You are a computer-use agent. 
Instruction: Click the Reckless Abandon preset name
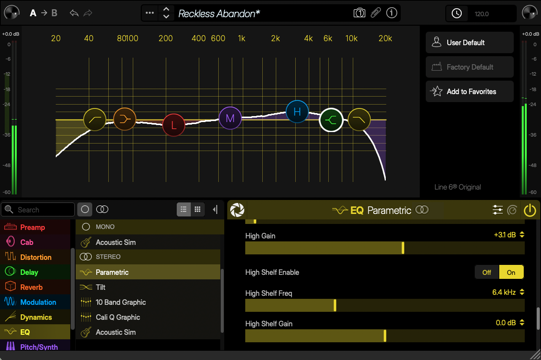pyautogui.click(x=219, y=13)
